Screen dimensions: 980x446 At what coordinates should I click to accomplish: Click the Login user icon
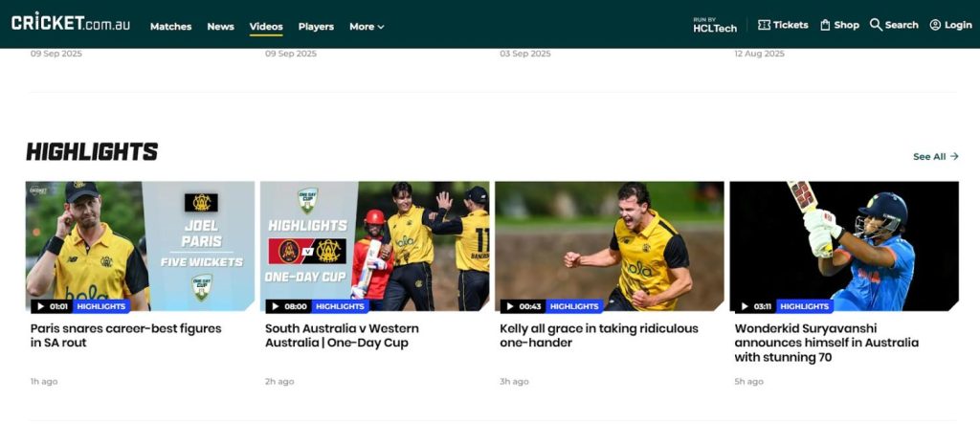point(935,25)
